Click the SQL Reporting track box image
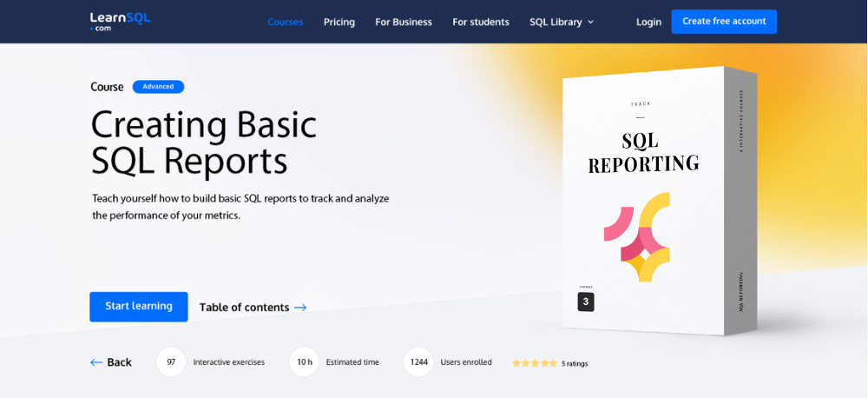 coord(660,201)
